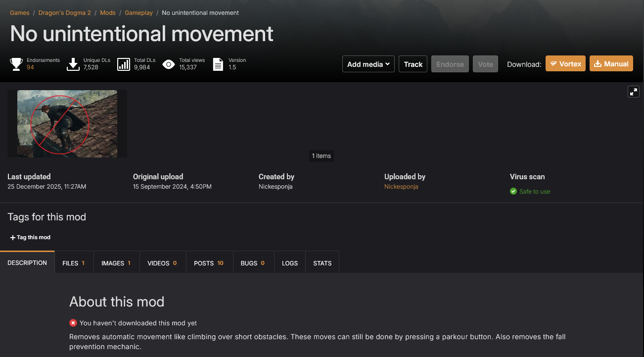644x357 pixels.
Task: Start a Manual download
Action: pos(611,63)
